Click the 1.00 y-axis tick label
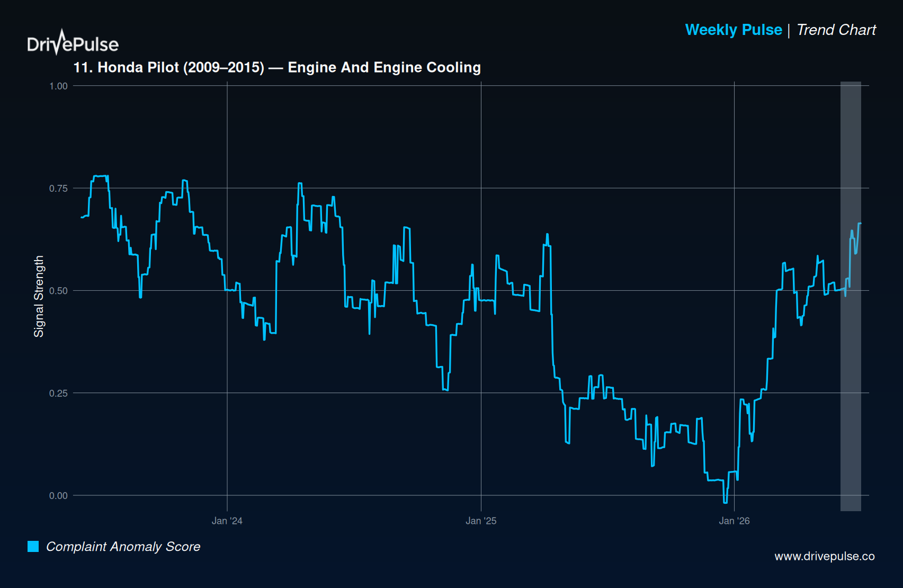 coord(58,86)
